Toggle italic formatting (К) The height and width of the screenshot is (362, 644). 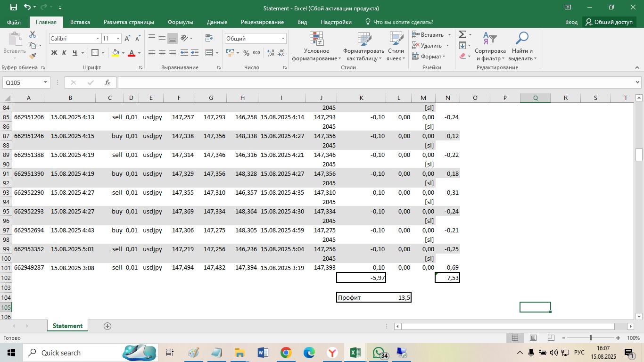click(64, 53)
